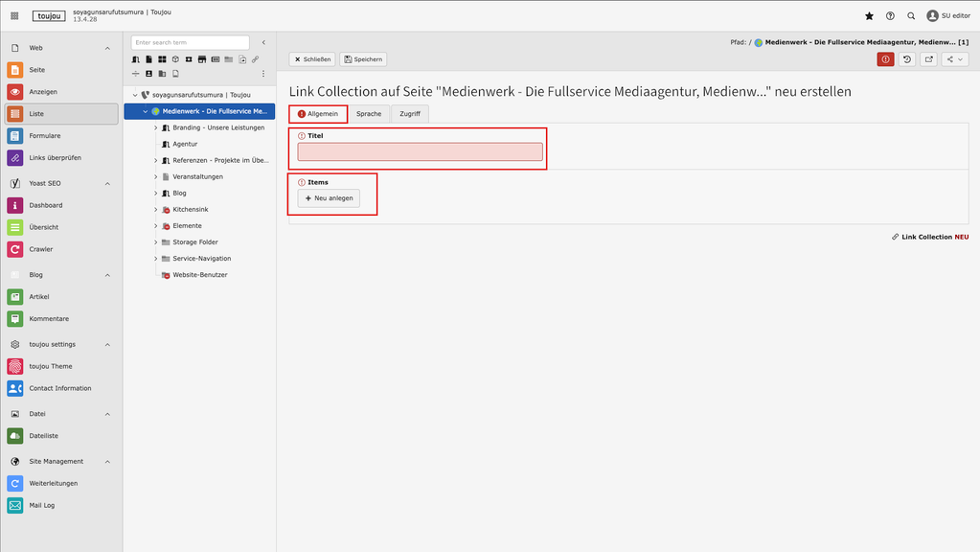Open the search magnifier in top bar
This screenshot has height=552, width=980.
(x=911, y=16)
